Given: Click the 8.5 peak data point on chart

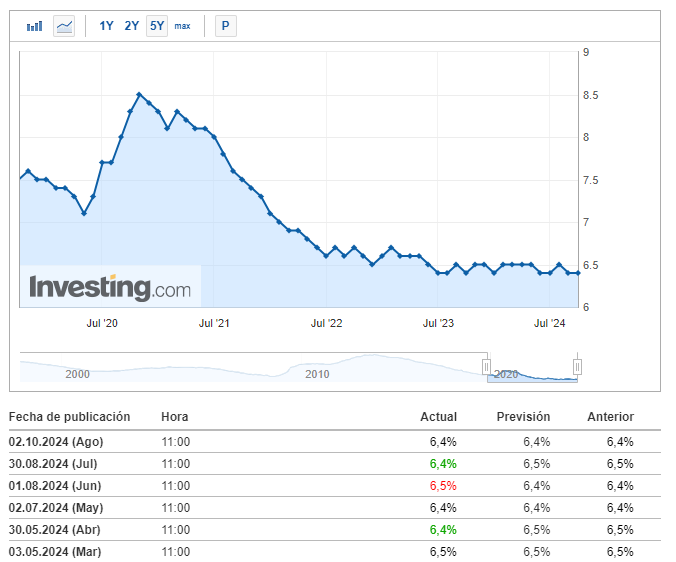Looking at the screenshot, I should [x=139, y=94].
